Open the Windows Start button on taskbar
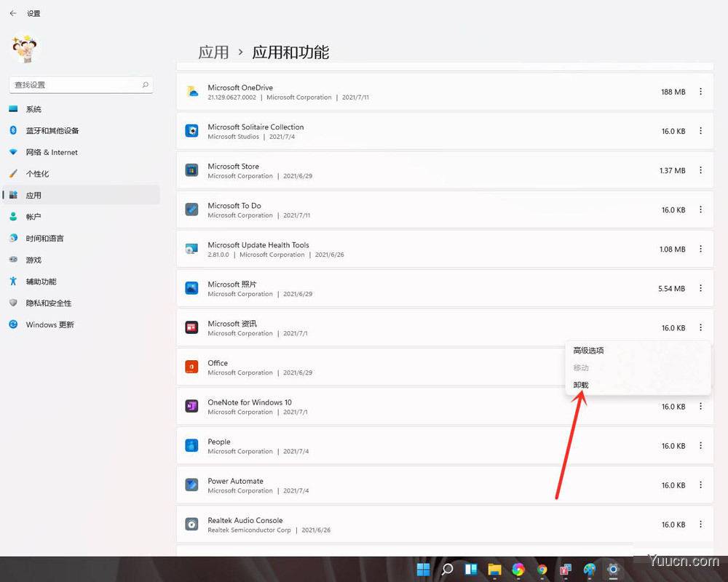The image size is (728, 582). tap(423, 569)
